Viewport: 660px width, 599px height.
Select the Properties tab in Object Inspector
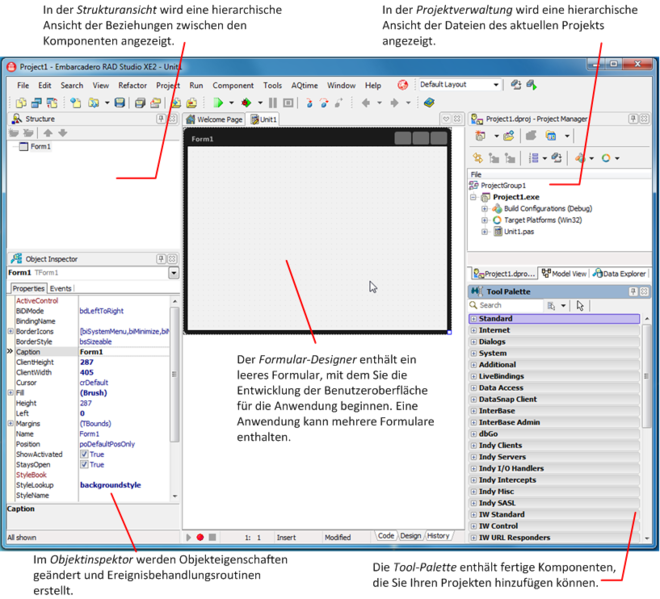pos(28,288)
